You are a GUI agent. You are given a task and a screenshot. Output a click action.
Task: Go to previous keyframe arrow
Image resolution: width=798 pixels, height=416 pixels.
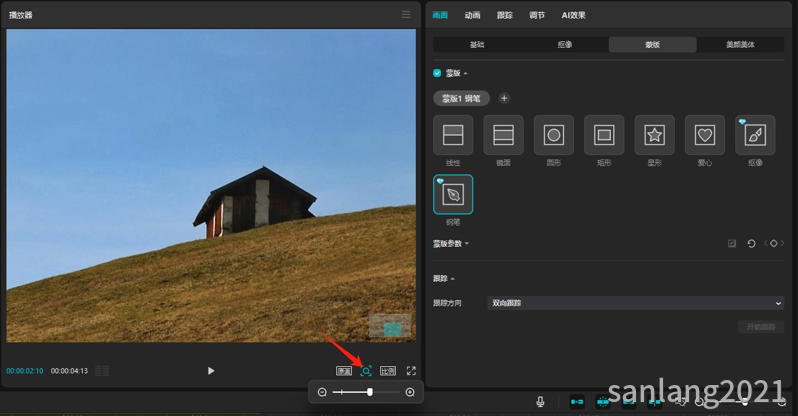tap(765, 243)
